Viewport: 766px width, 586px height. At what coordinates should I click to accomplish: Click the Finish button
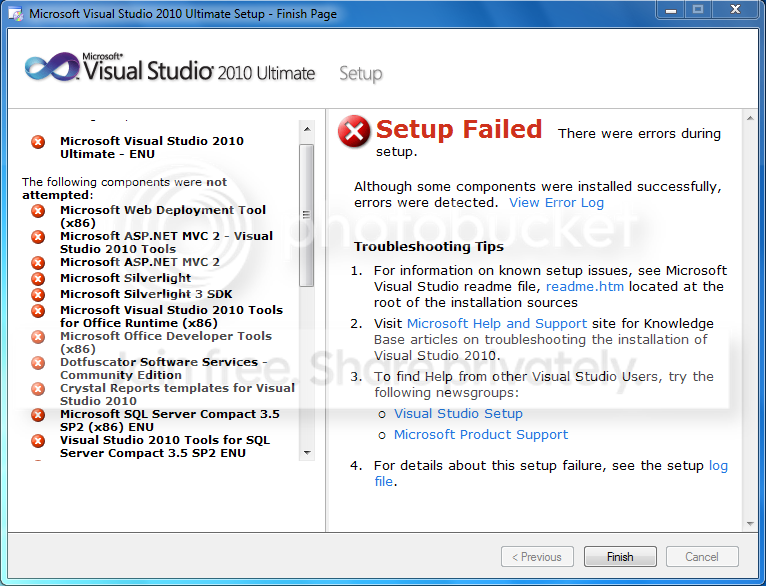(x=620, y=557)
